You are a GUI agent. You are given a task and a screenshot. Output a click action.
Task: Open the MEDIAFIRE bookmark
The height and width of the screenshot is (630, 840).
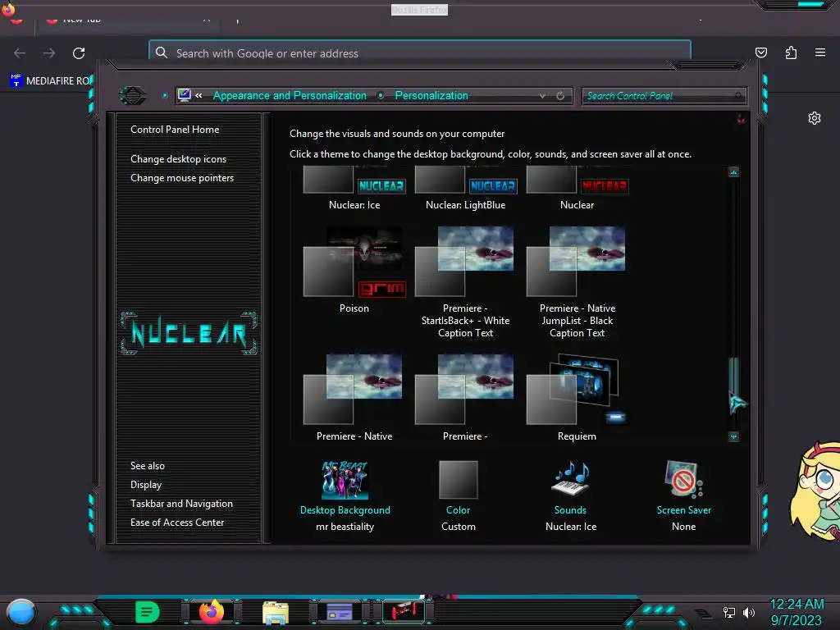[51, 80]
